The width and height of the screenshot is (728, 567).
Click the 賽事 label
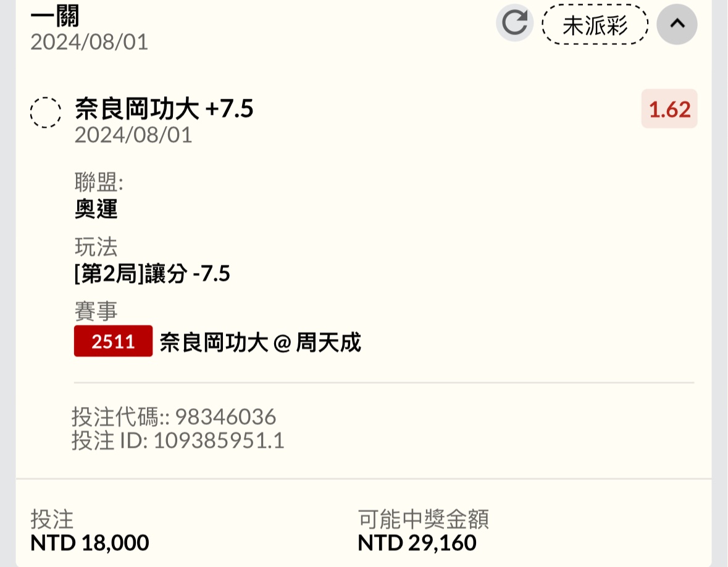point(96,311)
